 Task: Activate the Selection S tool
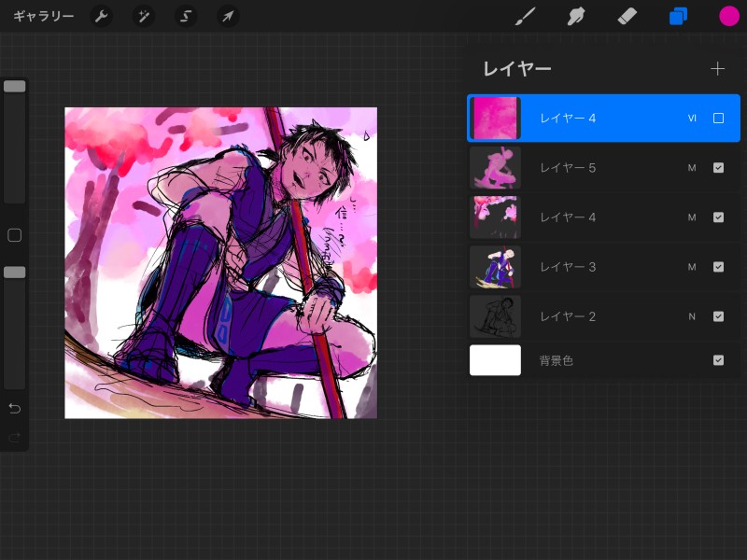pyautogui.click(x=186, y=17)
